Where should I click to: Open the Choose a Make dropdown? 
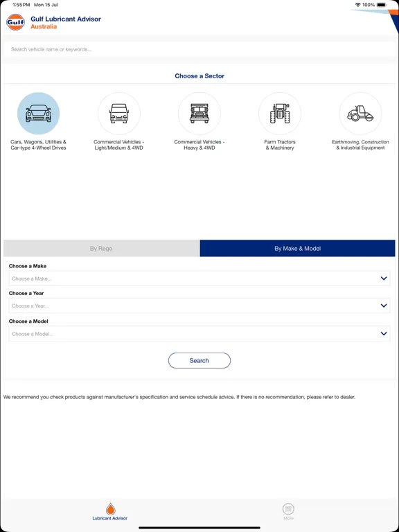(x=199, y=278)
